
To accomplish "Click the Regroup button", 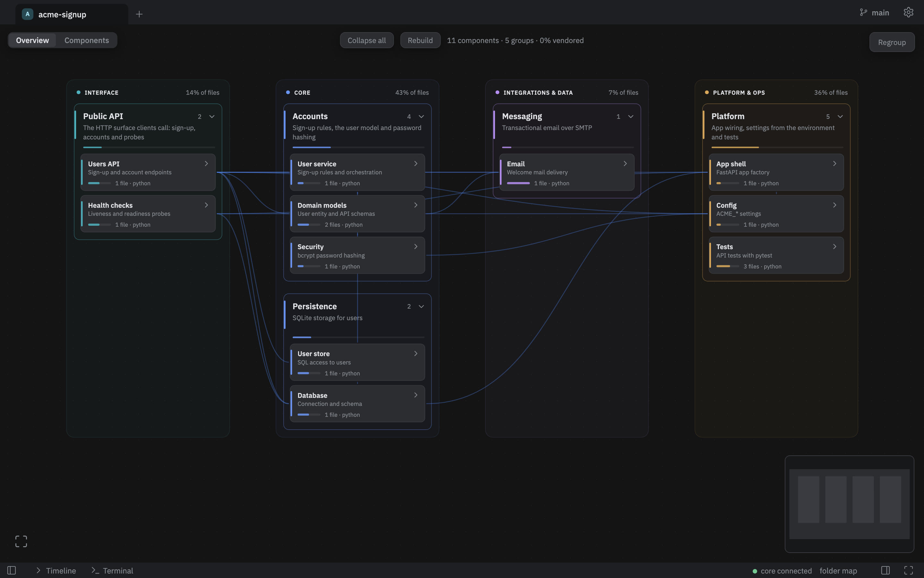I will pos(892,42).
